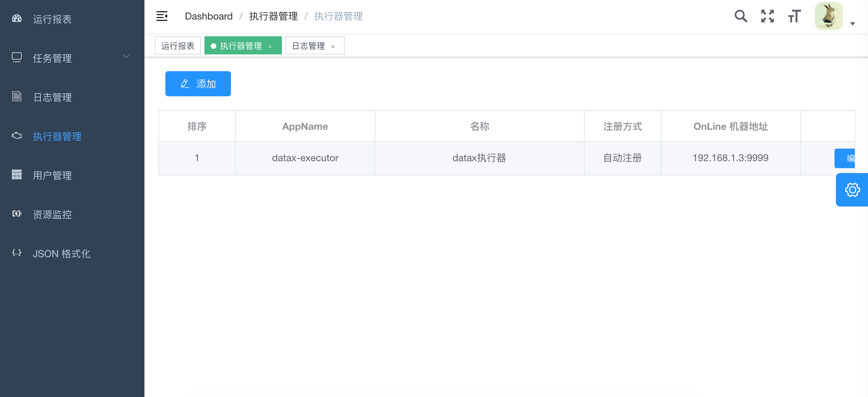Viewport: 868px width, 397px height.
Task: Toggle fullscreen mode icon
Action: tap(768, 16)
